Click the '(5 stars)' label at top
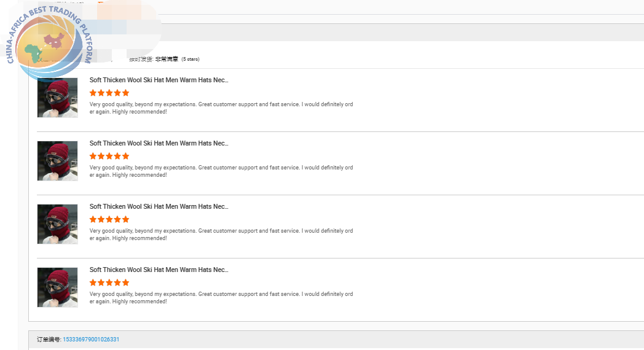644x350 pixels. [190, 60]
